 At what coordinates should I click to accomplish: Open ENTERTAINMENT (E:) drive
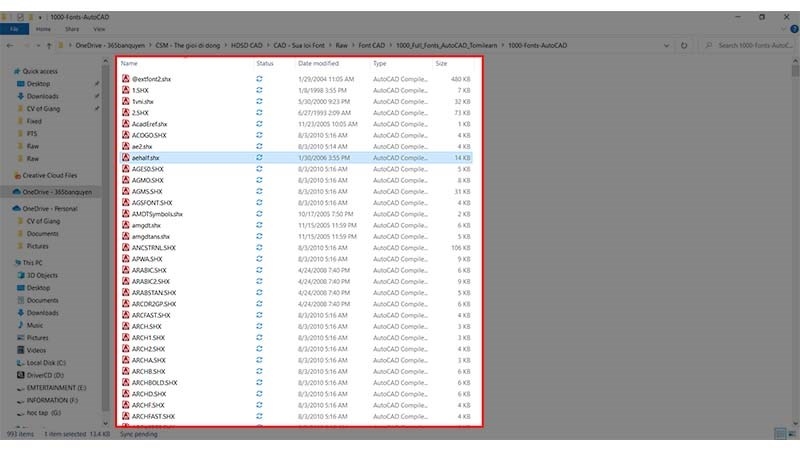click(x=56, y=388)
